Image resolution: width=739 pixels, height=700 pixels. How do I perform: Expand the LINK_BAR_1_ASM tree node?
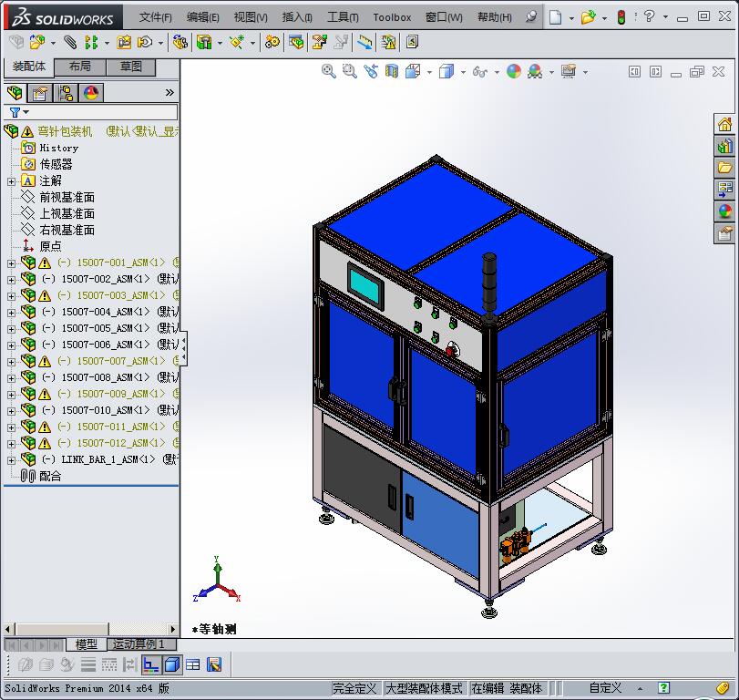[11, 460]
